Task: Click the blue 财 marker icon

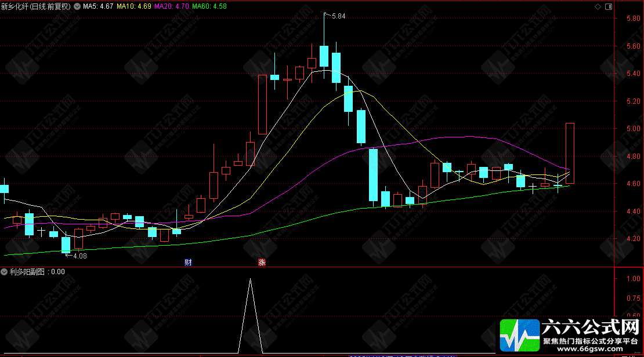Action: pos(188,263)
